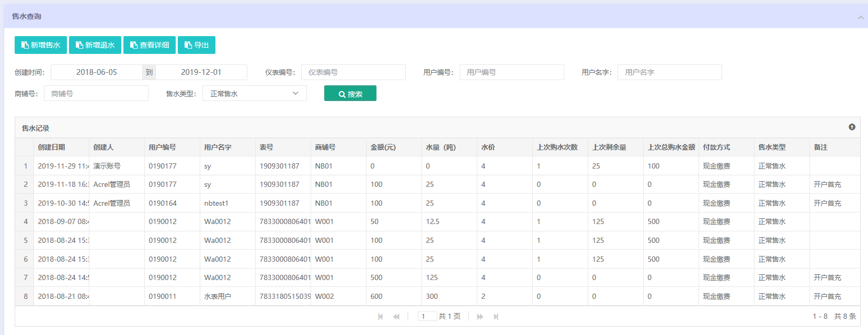Focus the 用户名字 input field
Screen dimensions: 868x335
669,72
